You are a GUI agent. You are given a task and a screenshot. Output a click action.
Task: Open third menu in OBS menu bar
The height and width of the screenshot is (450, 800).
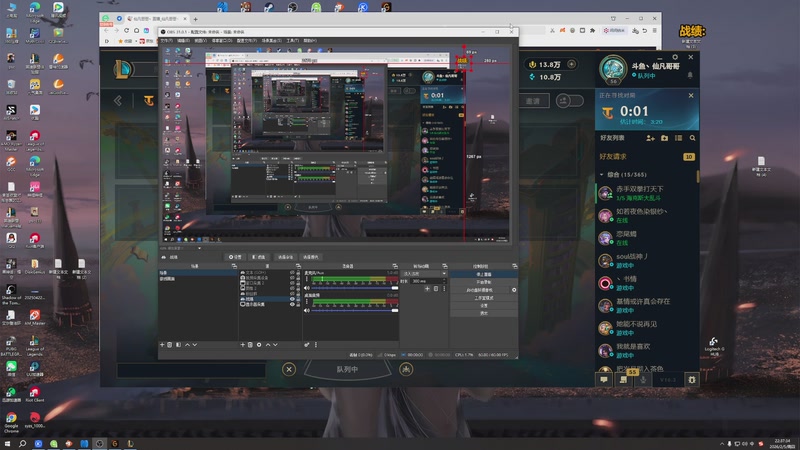pyautogui.click(x=201, y=40)
